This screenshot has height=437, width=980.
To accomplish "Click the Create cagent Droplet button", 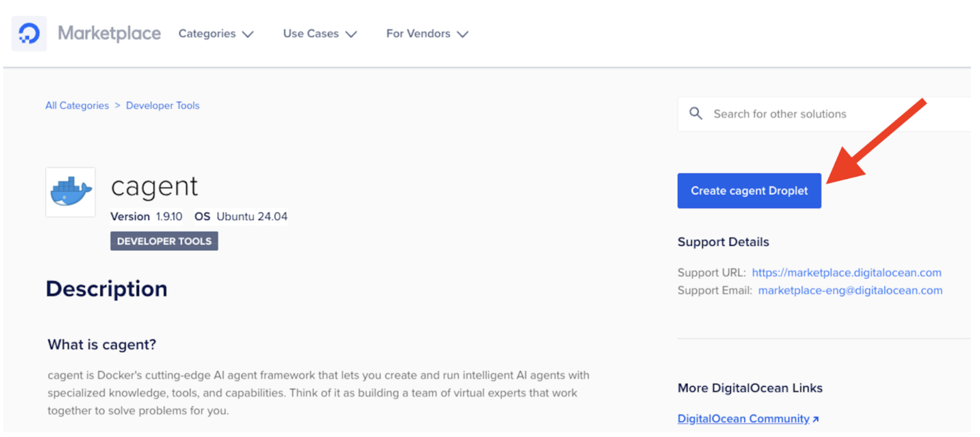I will tap(749, 190).
